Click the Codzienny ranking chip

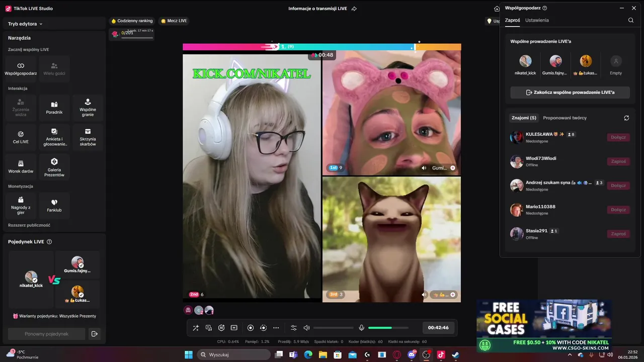132,21
